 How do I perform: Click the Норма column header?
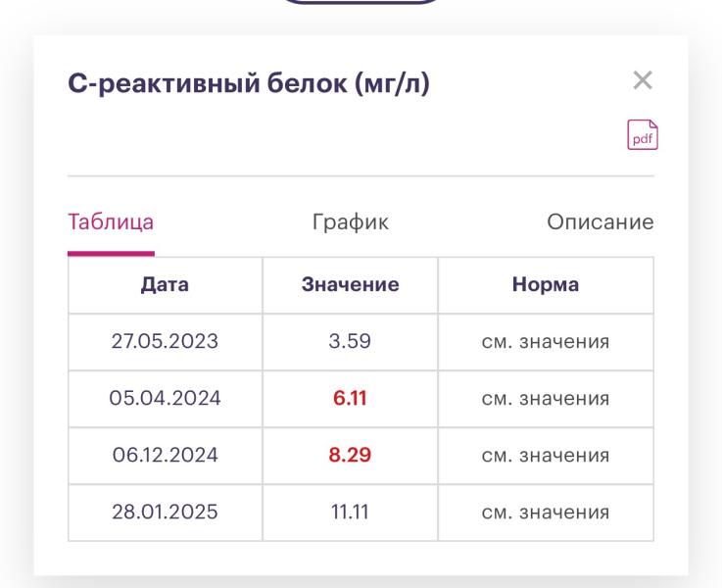click(546, 284)
